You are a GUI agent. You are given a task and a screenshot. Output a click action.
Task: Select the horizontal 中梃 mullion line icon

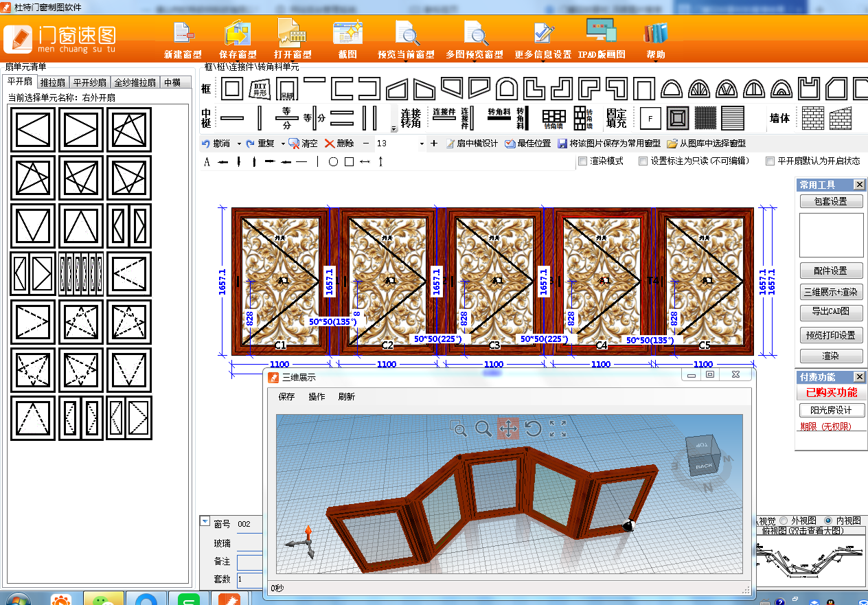231,118
